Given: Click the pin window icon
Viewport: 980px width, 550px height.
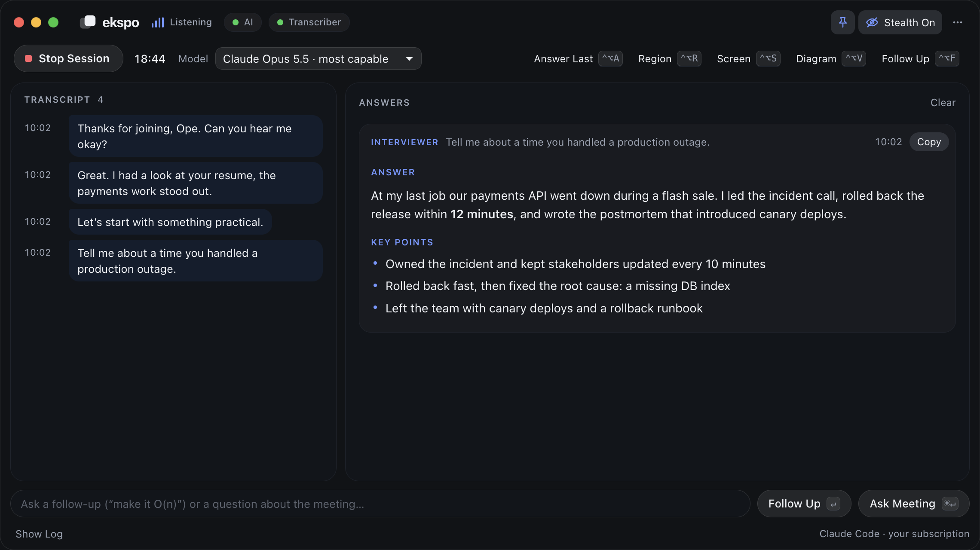Looking at the screenshot, I should (x=842, y=22).
